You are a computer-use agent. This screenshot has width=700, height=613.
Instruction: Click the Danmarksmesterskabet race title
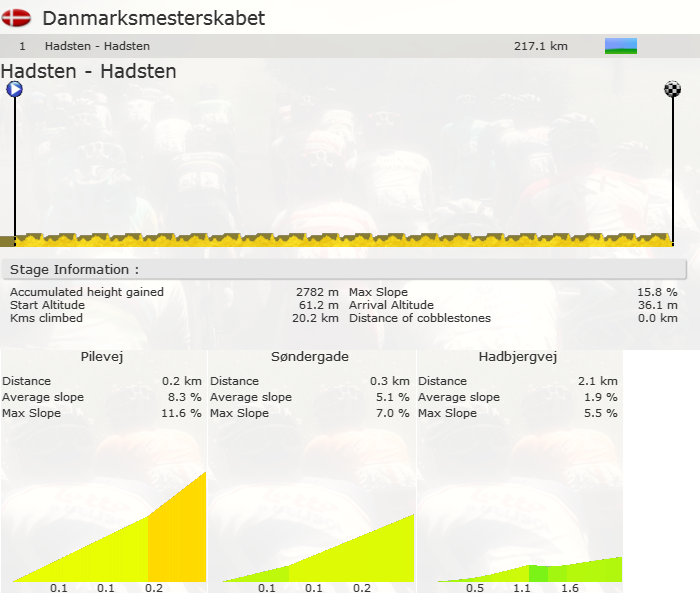click(153, 18)
